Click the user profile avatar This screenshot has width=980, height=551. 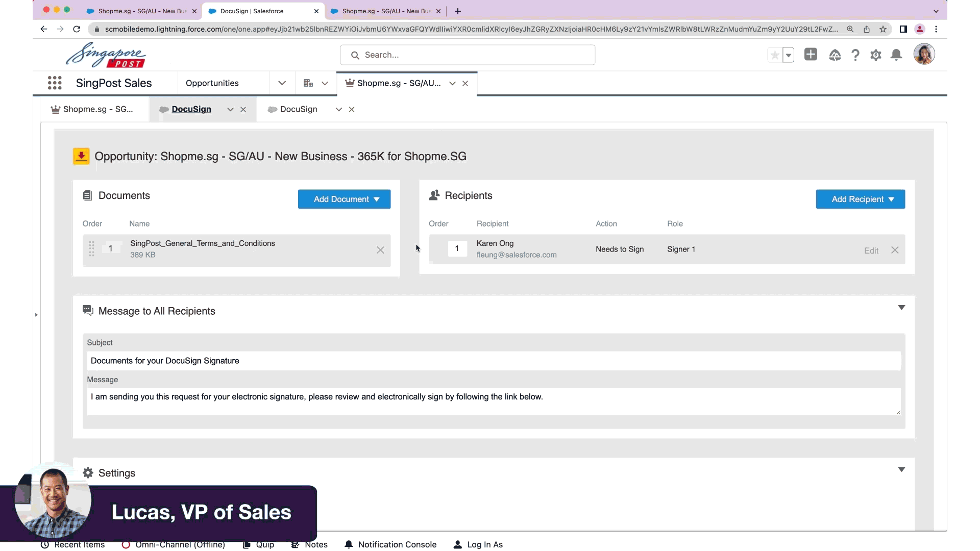[x=924, y=54]
